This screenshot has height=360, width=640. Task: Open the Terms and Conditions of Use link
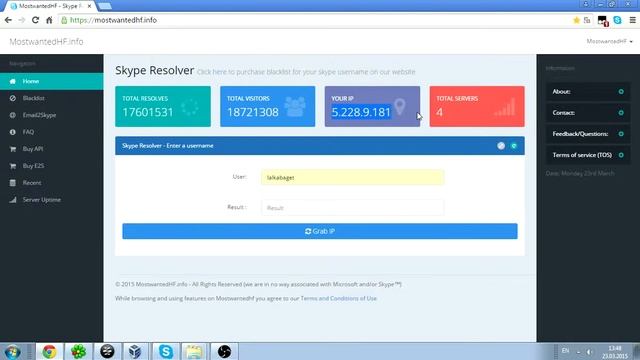pyautogui.click(x=339, y=298)
